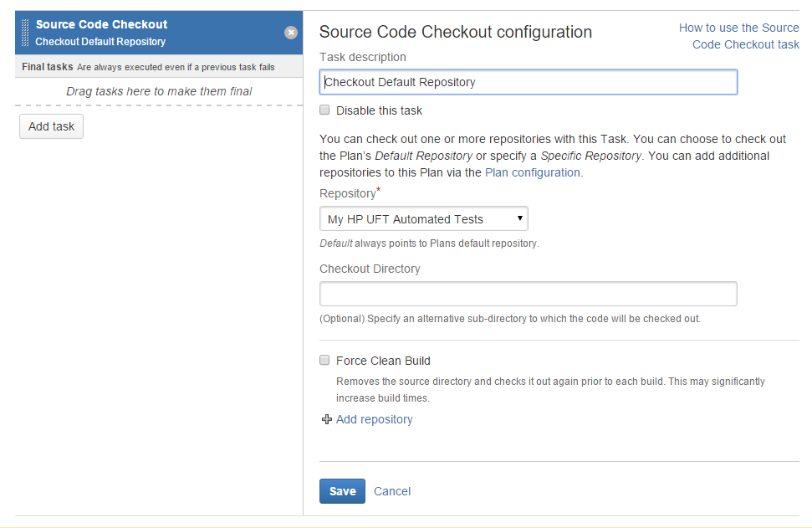Viewport: 812px width, 528px height.
Task: Save the checkout configuration
Action: coord(342,491)
